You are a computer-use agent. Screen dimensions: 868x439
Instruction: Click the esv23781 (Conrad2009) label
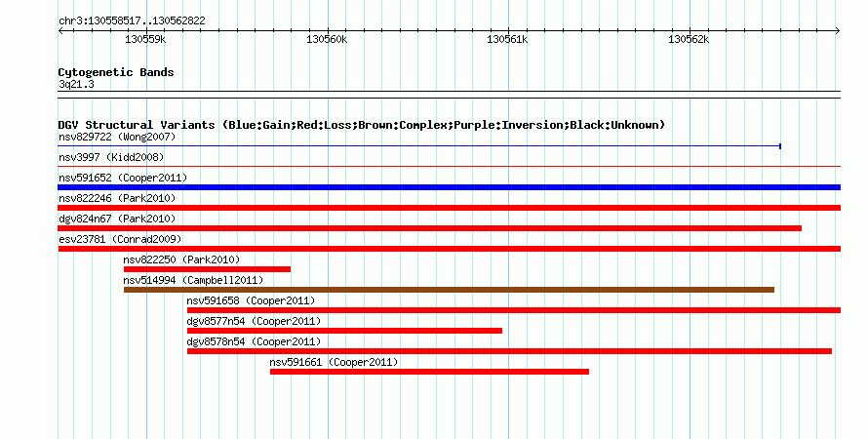pyautogui.click(x=120, y=239)
